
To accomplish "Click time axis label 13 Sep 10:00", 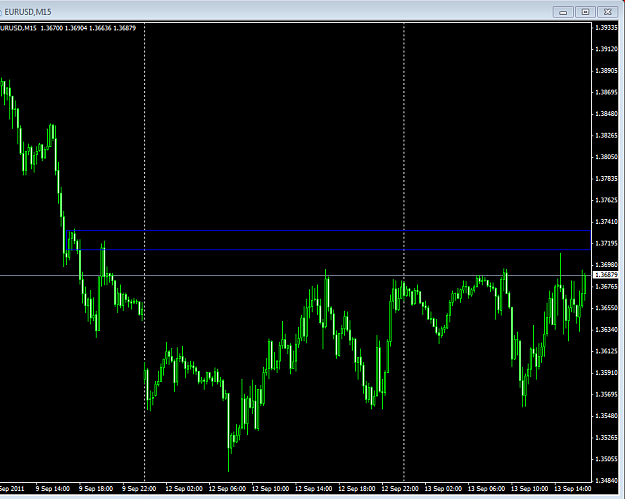I will 529,488.
